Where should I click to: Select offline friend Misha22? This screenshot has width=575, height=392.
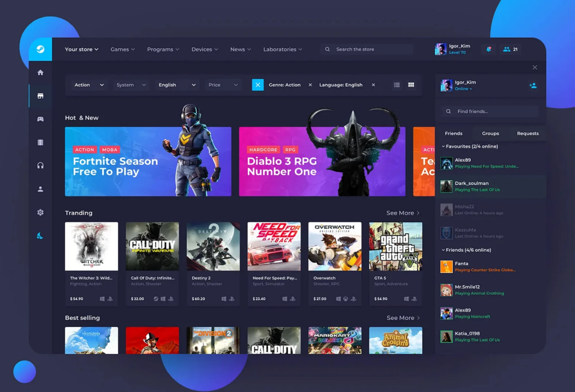click(x=490, y=210)
